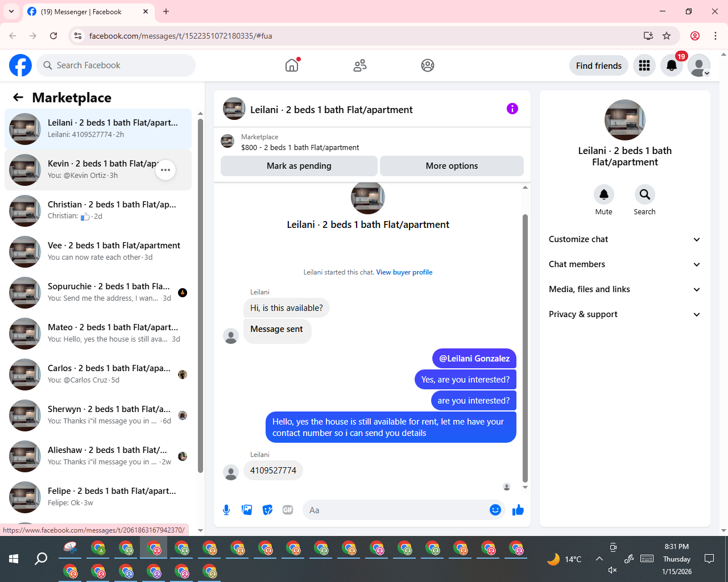Click install app icon in address bar

click(x=648, y=36)
